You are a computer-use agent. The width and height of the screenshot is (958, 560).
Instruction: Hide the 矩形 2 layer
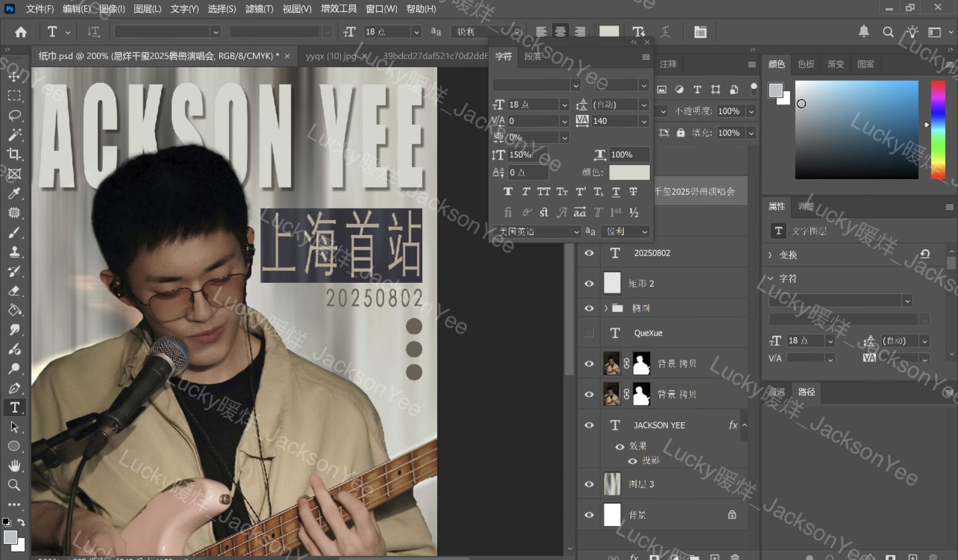point(589,283)
